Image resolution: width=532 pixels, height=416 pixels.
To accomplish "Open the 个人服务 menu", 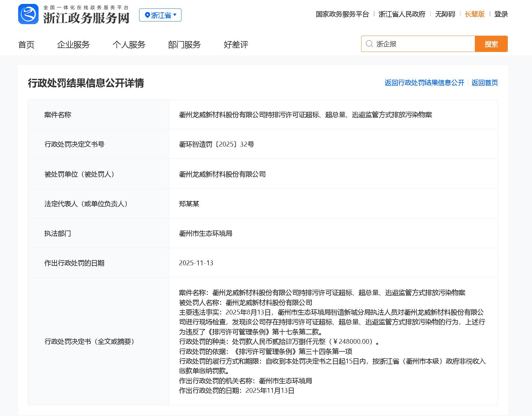I will click(129, 44).
